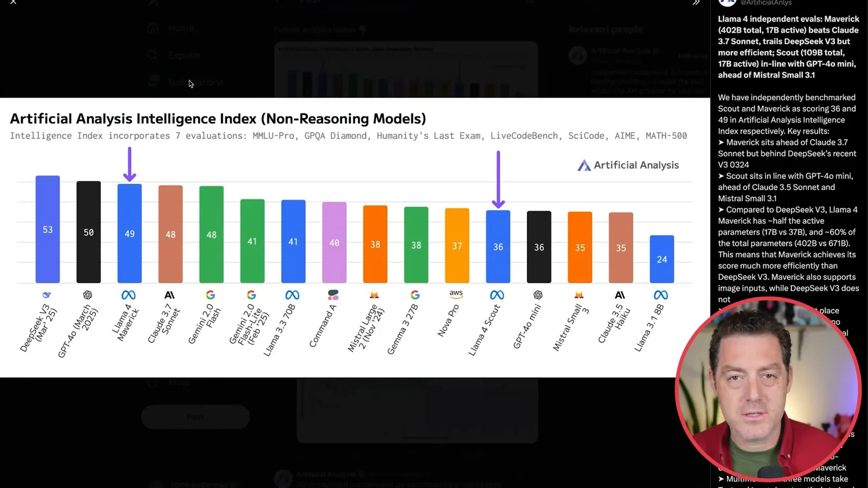
Task: Click the Mistral logo above Mistral Large 2
Action: click(x=374, y=295)
